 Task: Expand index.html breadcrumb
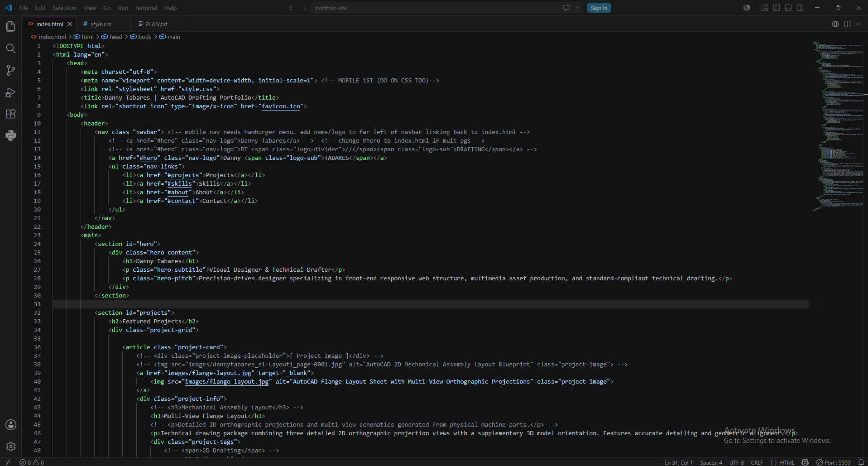pos(48,37)
